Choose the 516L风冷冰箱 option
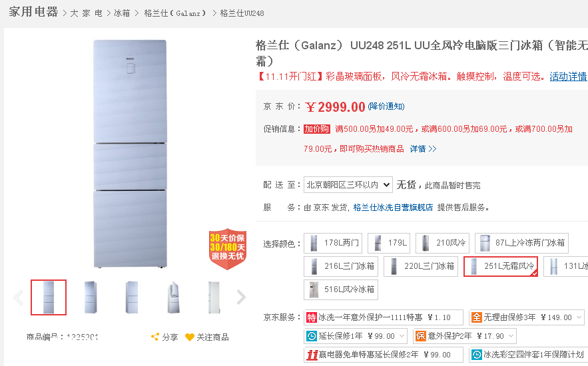This screenshot has height=366, width=588. pyautogui.click(x=341, y=289)
